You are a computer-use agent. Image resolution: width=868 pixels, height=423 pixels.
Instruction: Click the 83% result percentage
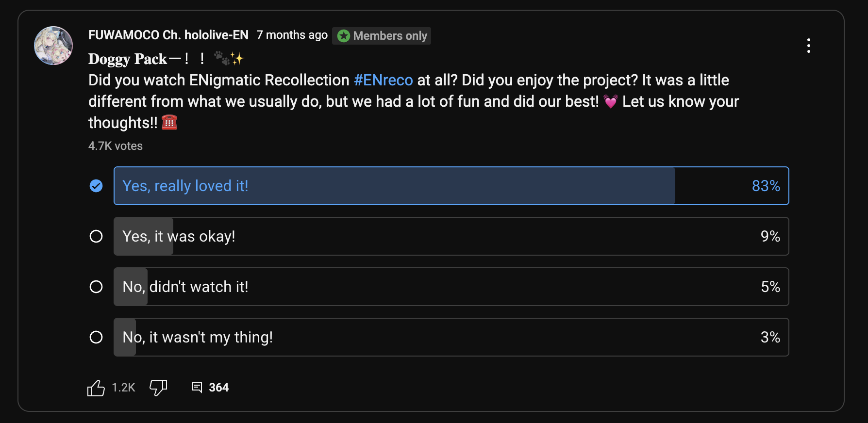pyautogui.click(x=766, y=186)
